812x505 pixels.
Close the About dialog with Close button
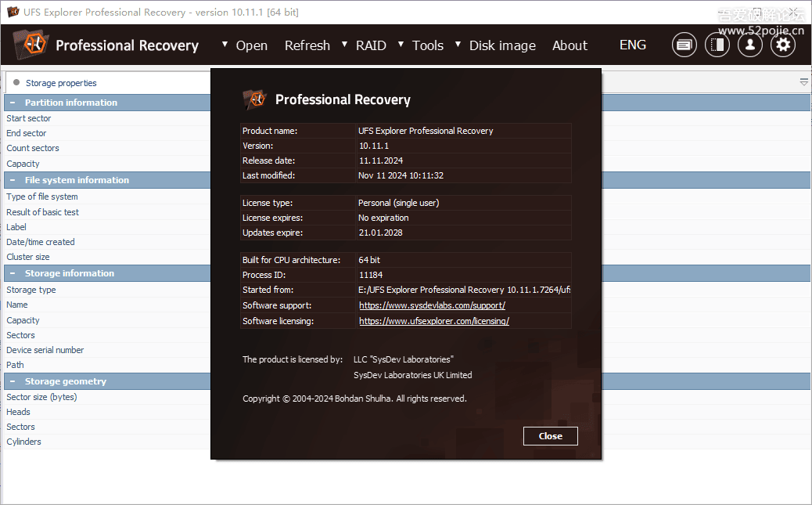(x=551, y=436)
